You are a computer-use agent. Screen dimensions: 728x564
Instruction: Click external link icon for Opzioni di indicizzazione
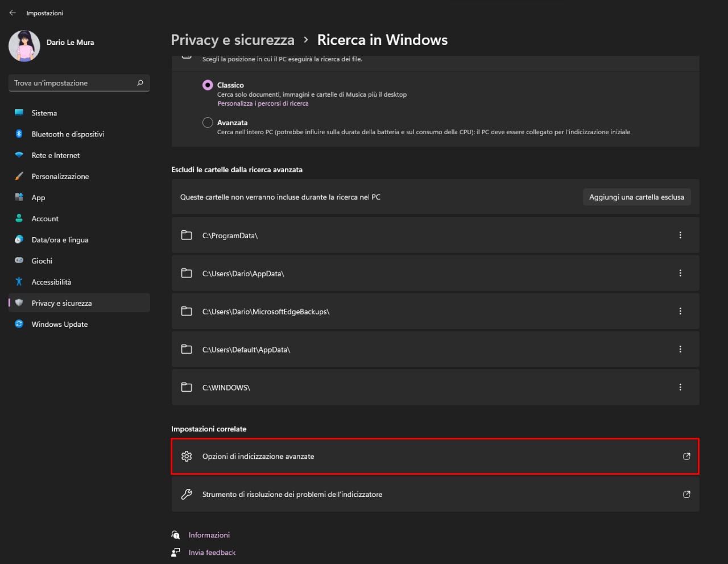click(x=686, y=456)
